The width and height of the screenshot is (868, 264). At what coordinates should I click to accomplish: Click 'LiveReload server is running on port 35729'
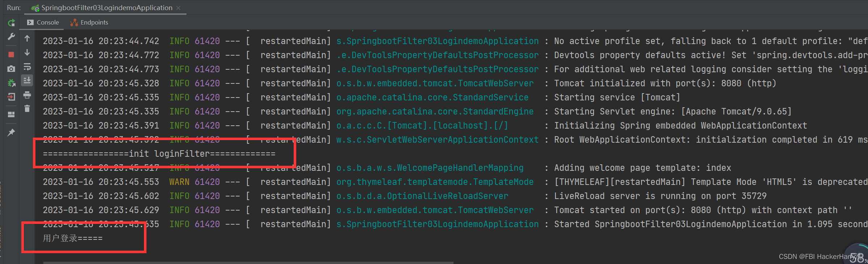(x=660, y=196)
